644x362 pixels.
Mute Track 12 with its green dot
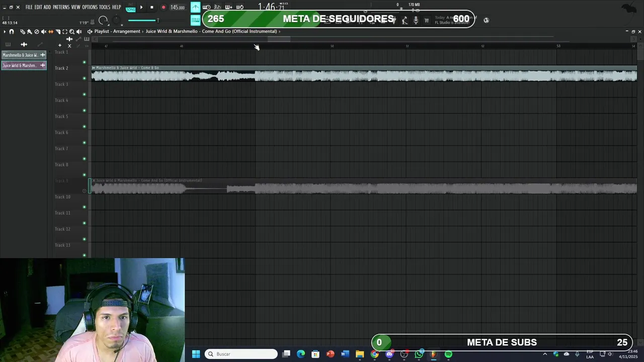(84, 239)
